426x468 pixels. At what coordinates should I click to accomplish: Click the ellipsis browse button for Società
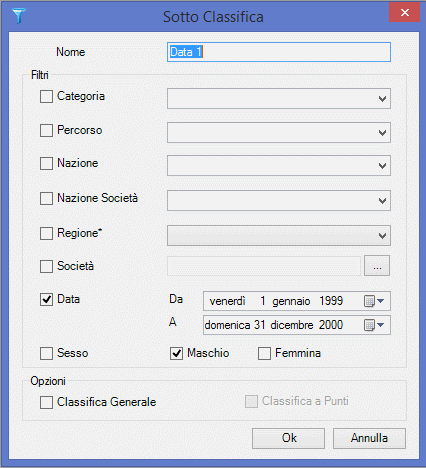click(x=377, y=266)
